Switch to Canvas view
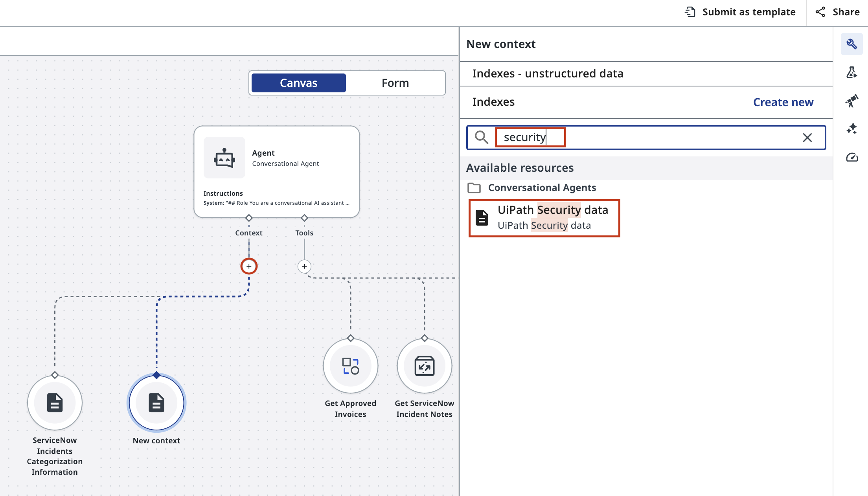Screen dimensions: 868x496 coord(298,83)
